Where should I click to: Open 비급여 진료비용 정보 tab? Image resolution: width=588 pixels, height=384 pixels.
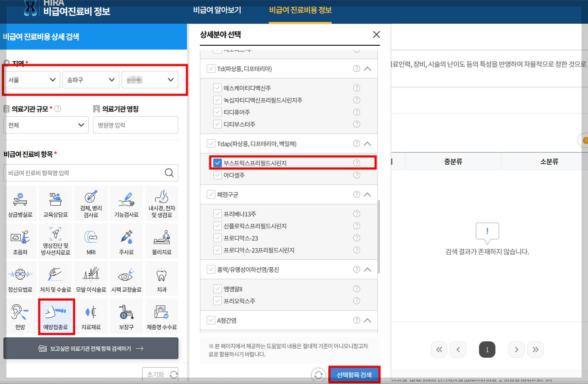pos(300,10)
